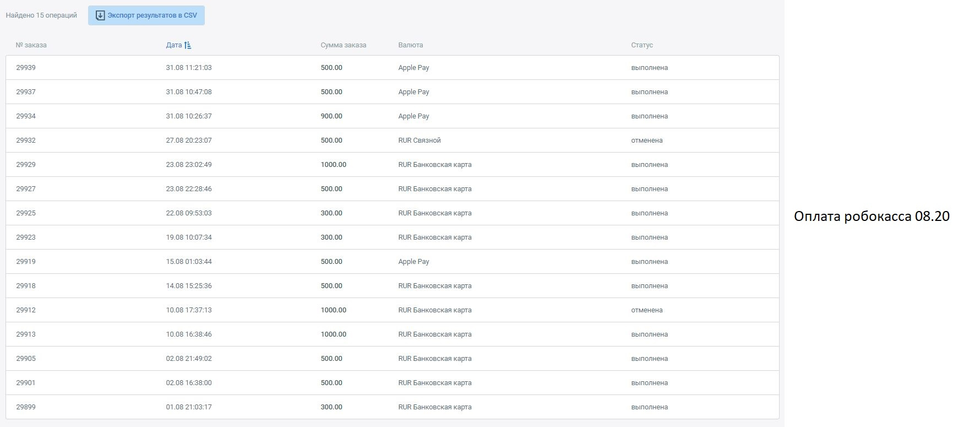Screen dimensions: 980x427
Task: Select Apple Pay order 29919
Action: coord(26,262)
